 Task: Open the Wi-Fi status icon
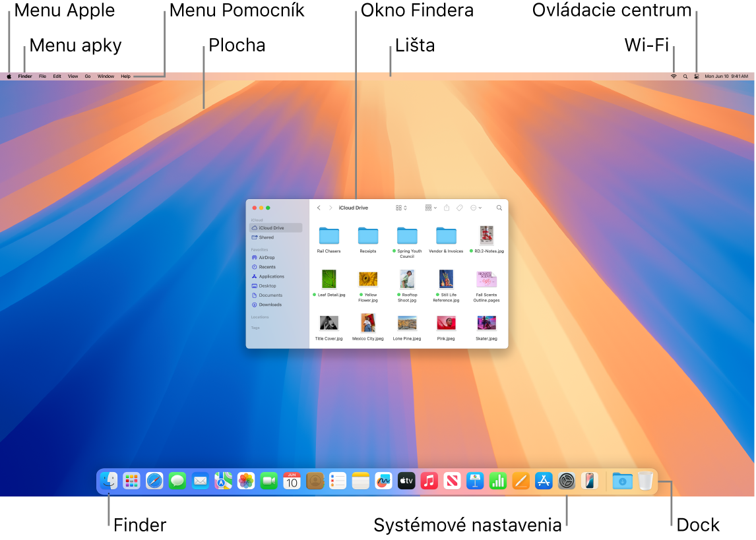click(674, 76)
